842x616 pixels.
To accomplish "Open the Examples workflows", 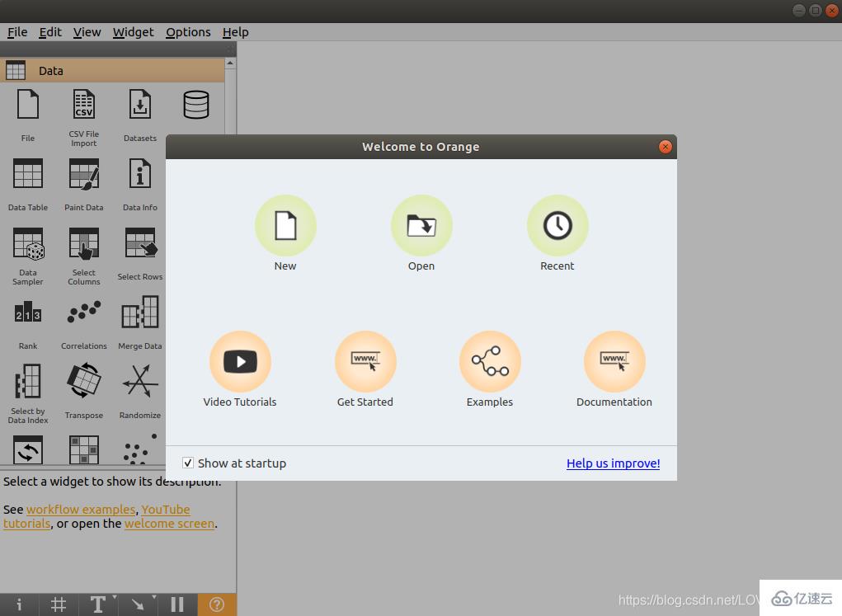I will pos(490,361).
